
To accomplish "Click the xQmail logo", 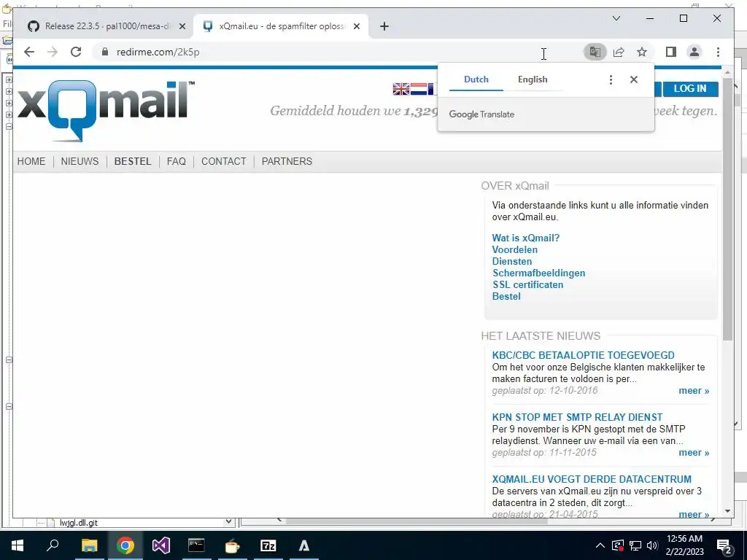I will click(x=106, y=111).
